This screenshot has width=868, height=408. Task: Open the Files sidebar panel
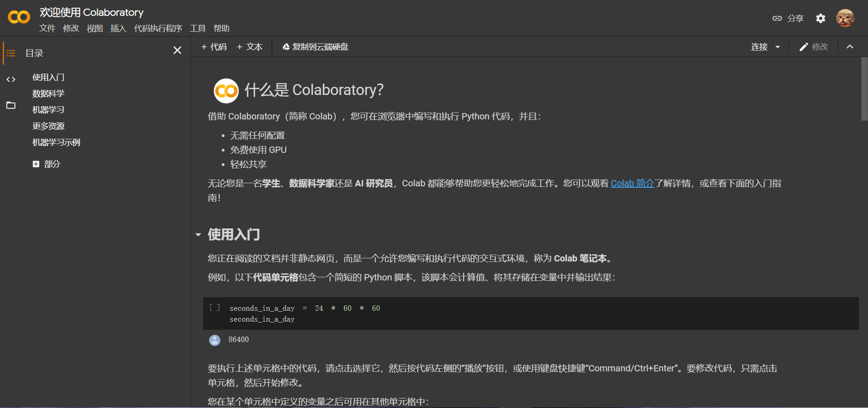click(x=11, y=105)
